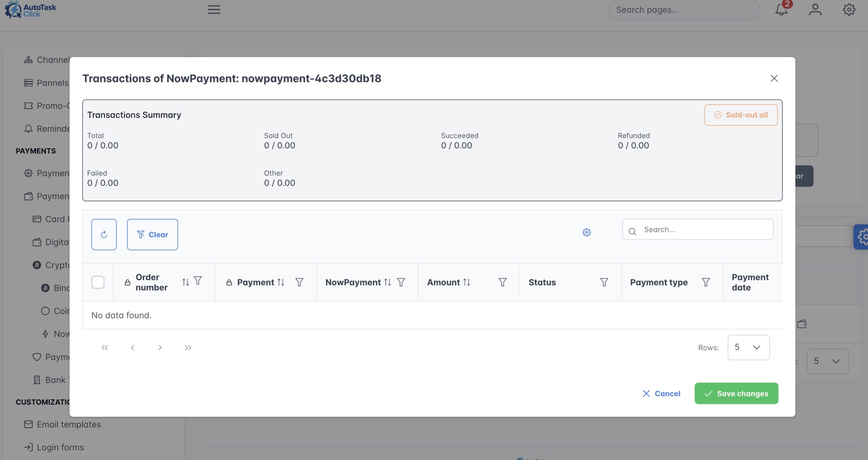This screenshot has width=868, height=460.
Task: Open Email templates sidebar item
Action: coord(62,424)
